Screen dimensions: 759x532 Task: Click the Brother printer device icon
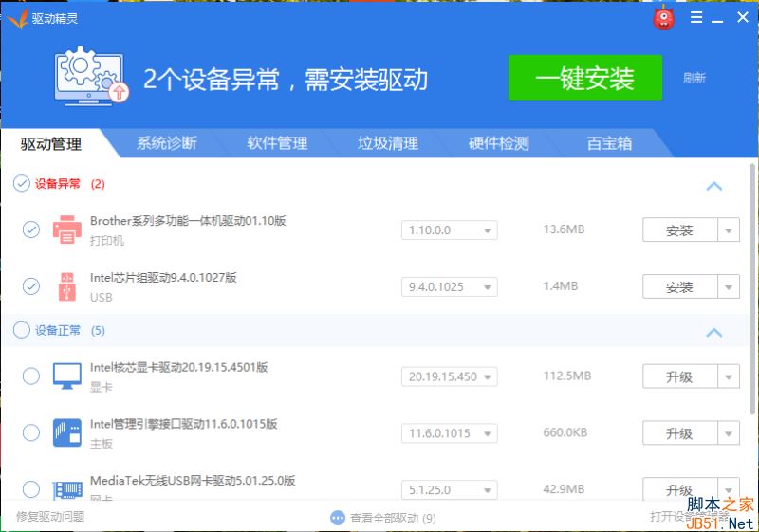click(66, 229)
